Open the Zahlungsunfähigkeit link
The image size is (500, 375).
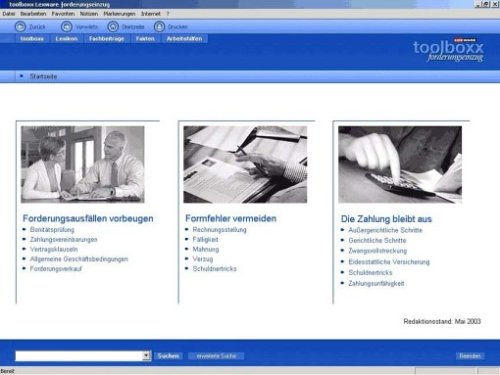tap(376, 283)
